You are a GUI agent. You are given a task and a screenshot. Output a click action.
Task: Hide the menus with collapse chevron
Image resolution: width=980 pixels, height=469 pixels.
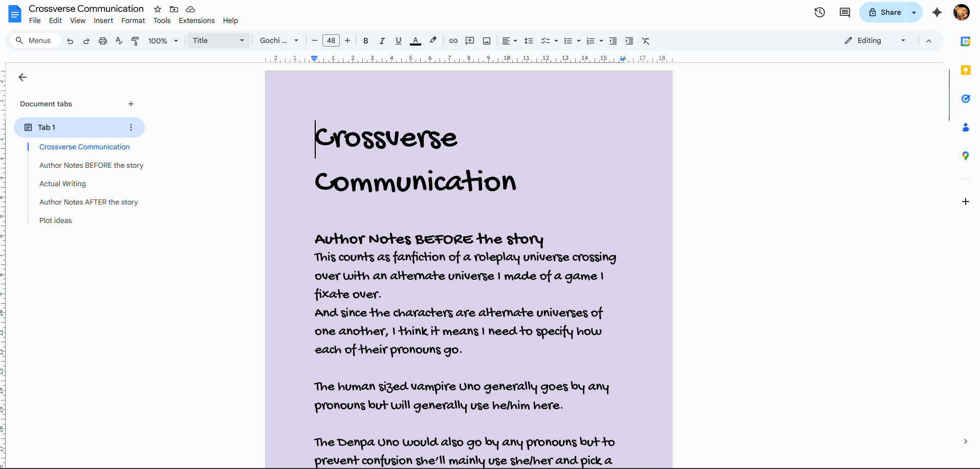coord(929,41)
